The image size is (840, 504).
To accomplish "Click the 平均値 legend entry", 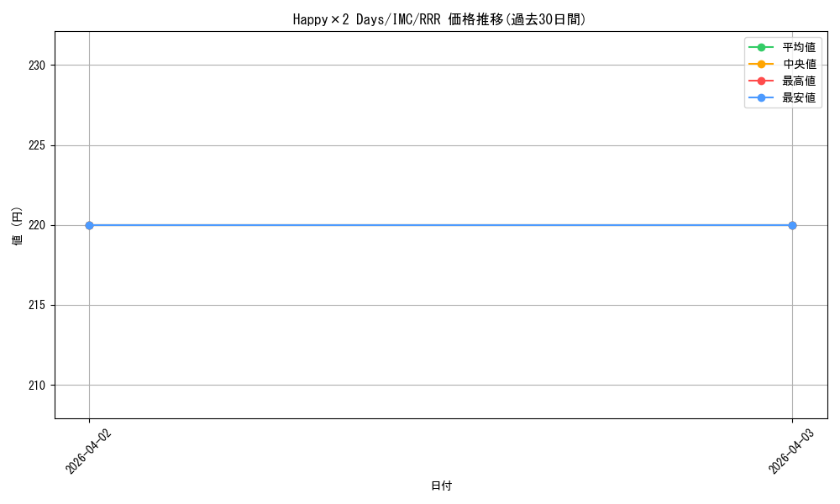I will 782,47.
